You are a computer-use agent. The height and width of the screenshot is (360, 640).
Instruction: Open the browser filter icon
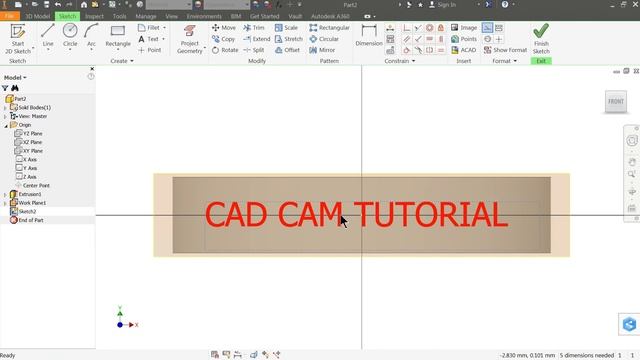point(5,88)
